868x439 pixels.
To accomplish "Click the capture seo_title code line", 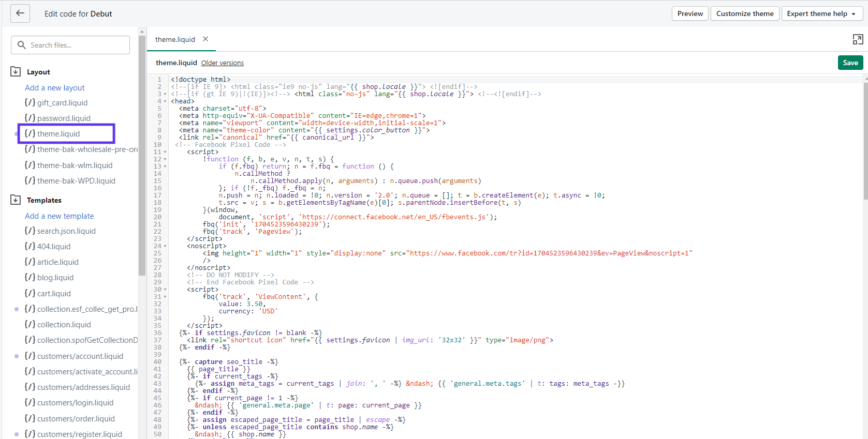I will click(229, 362).
